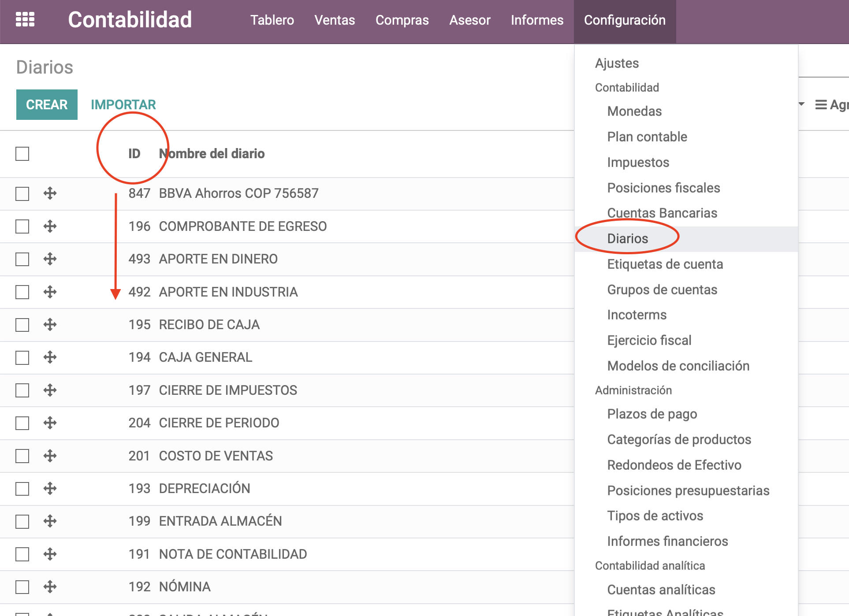Open the Tablero menu
The image size is (849, 616).
coord(272,20)
